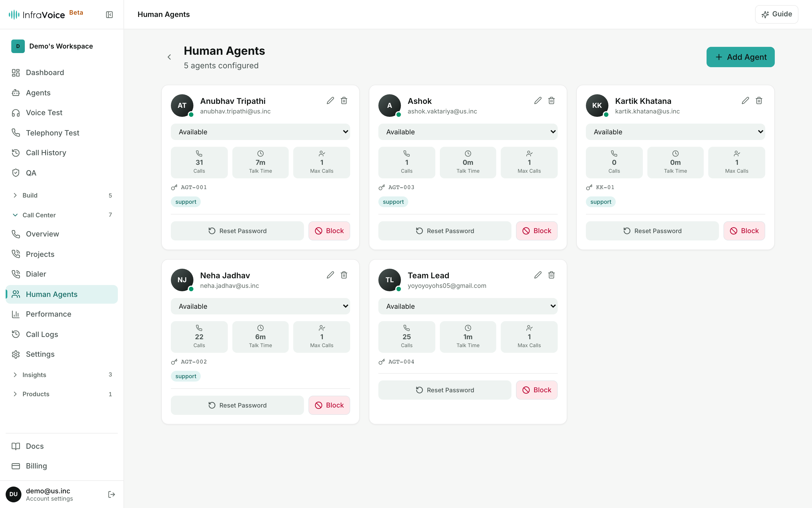Open Dashboard from the sidebar
This screenshot has height=508, width=812.
click(x=62, y=73)
